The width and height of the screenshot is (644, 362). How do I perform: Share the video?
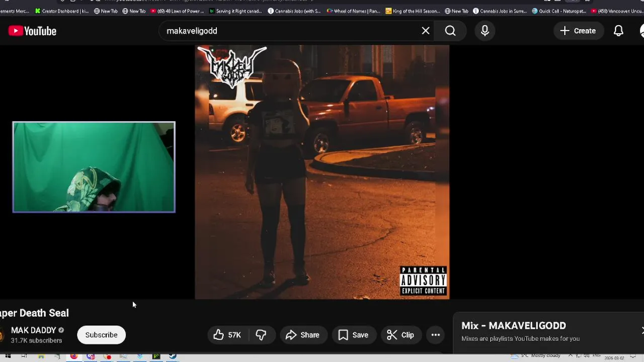click(302, 335)
